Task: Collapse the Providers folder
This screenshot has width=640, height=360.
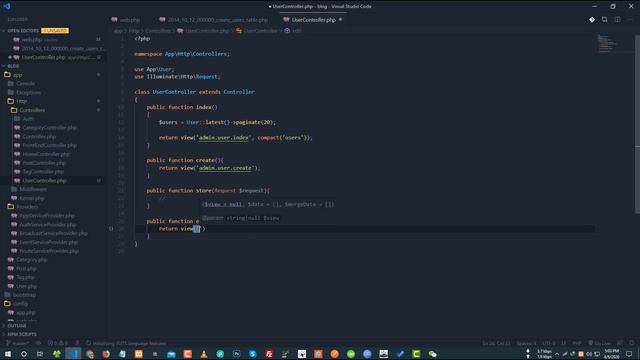Action: (x=23, y=207)
